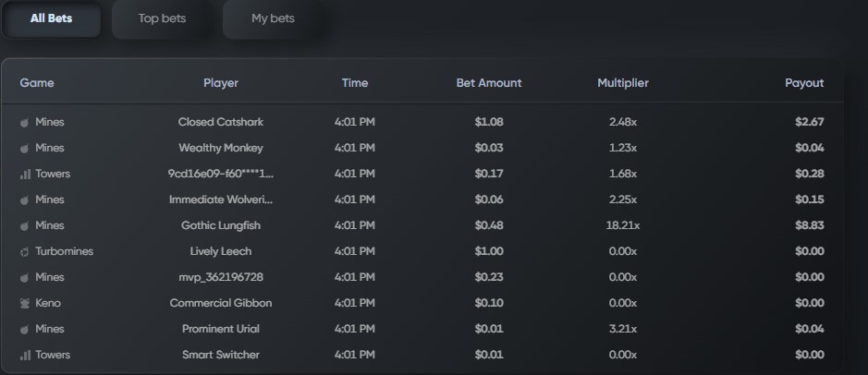
Task: Open the My bets tab
Action: (273, 18)
